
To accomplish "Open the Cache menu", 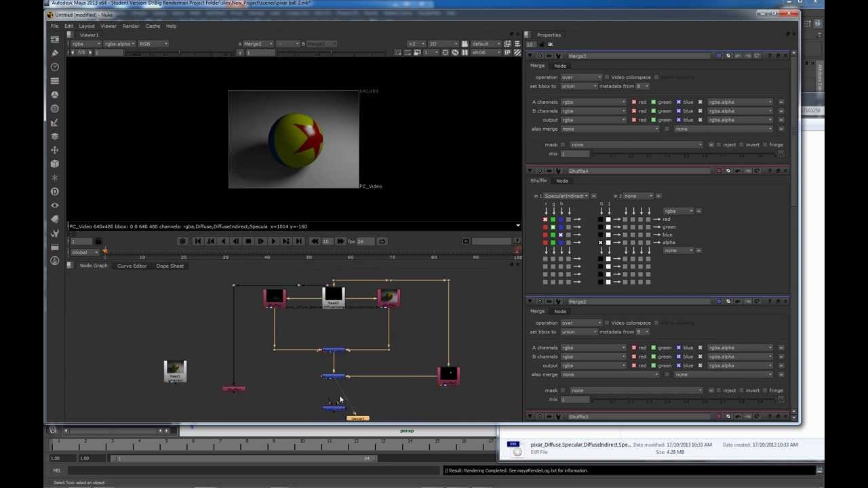I will pyautogui.click(x=153, y=26).
